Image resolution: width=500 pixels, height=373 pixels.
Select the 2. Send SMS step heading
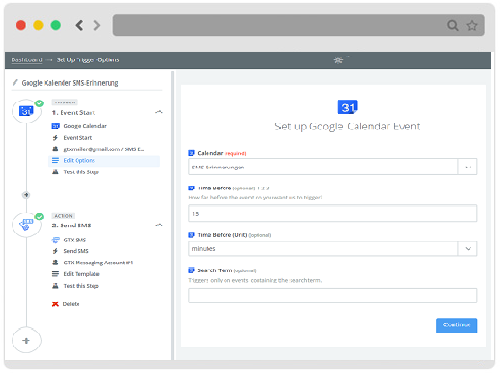pyautogui.click(x=71, y=226)
